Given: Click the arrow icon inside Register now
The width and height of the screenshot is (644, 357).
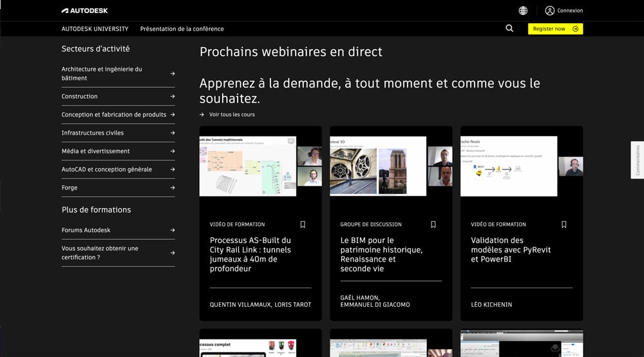Looking at the screenshot, I should pyautogui.click(x=575, y=29).
